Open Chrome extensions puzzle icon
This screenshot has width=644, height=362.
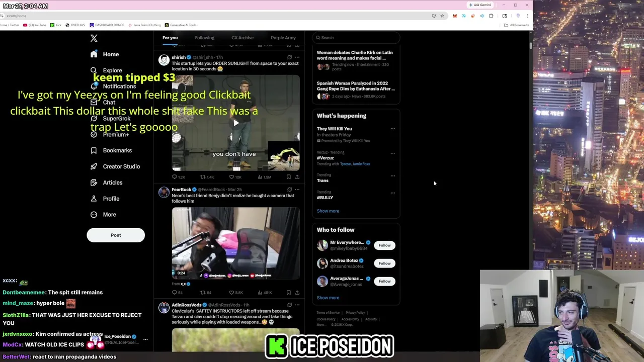pos(491,16)
